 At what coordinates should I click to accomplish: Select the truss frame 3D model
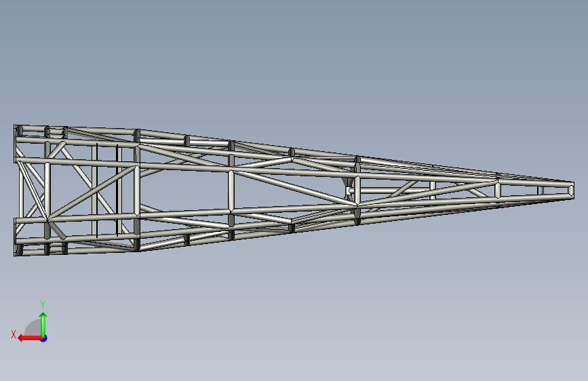tap(294, 190)
